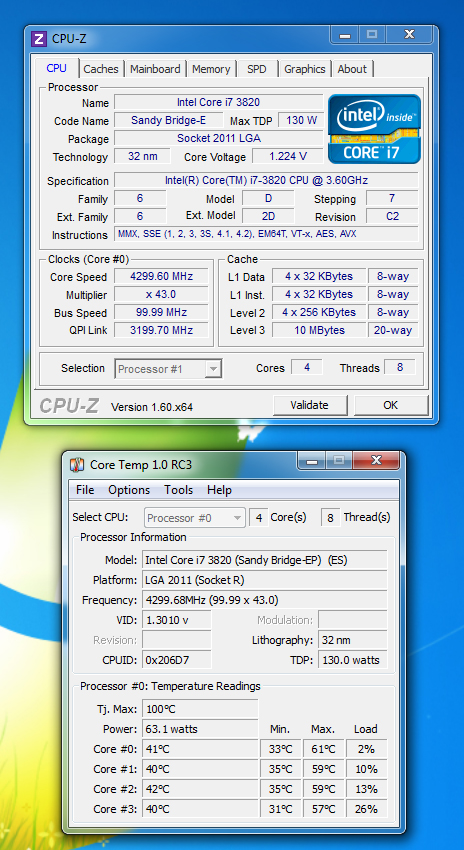
Task: Open the Tools menu in Core Temp
Action: tap(178, 490)
